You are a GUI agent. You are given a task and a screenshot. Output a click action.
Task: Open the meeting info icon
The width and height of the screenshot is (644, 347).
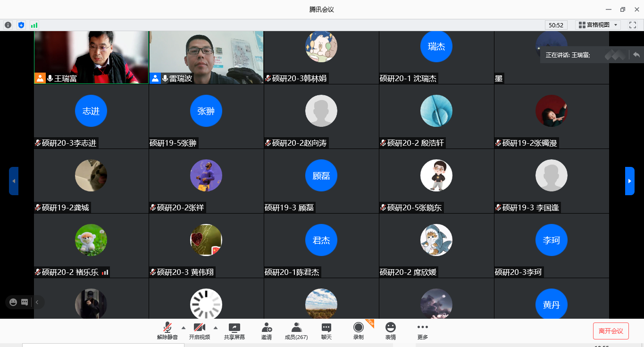(x=8, y=25)
